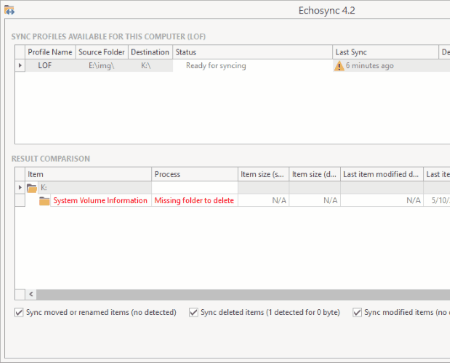Viewport: 450px width, 363px height.
Task: Toggle Sync deleted items checkbox
Action: click(193, 312)
